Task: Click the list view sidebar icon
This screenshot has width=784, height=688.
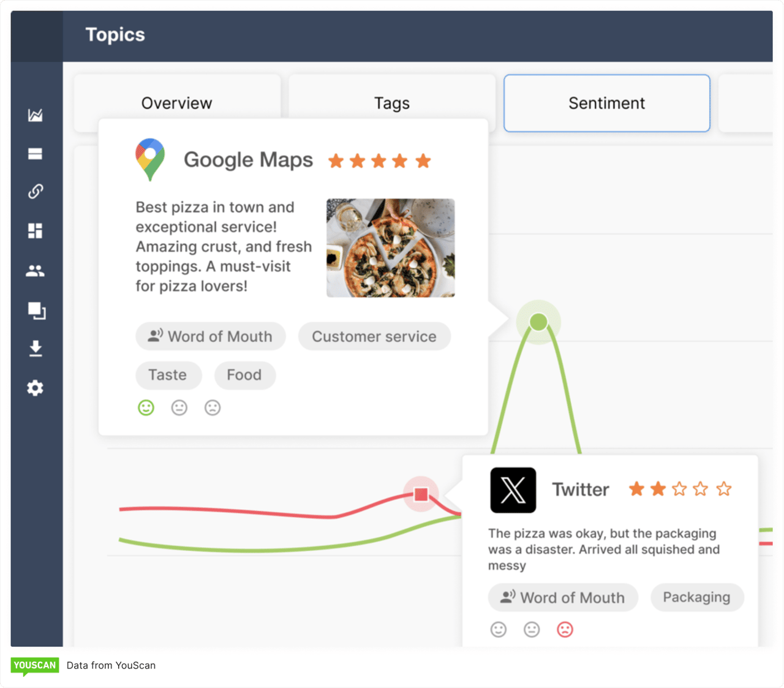Action: 36,154
